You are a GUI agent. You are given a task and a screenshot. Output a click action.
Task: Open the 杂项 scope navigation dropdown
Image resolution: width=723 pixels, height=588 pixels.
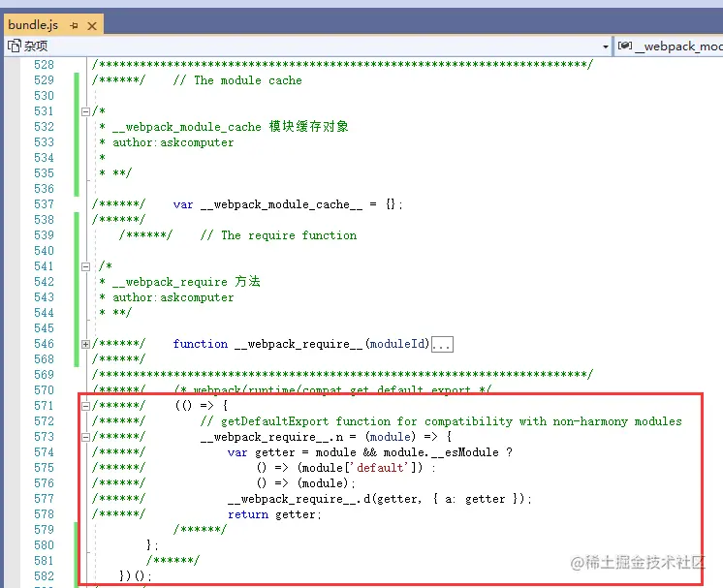[606, 46]
